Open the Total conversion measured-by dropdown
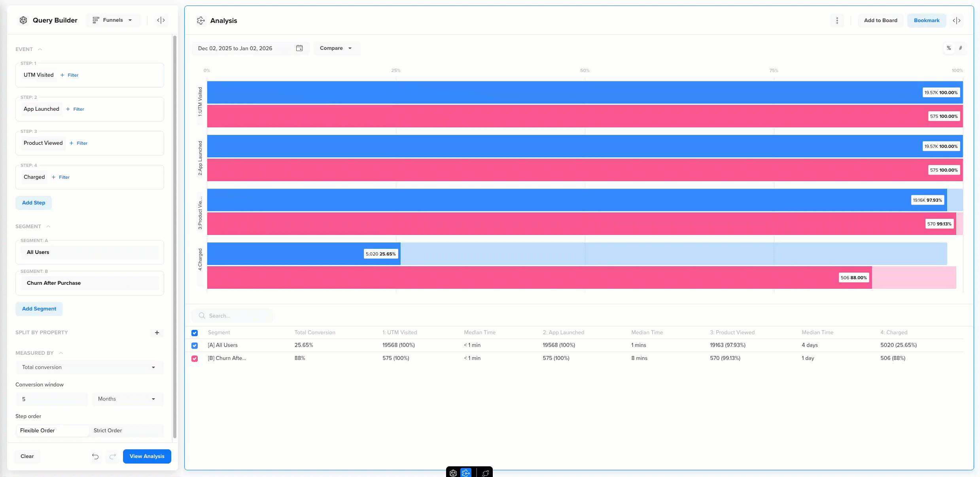Viewport: 980px width, 477px height. pos(89,367)
